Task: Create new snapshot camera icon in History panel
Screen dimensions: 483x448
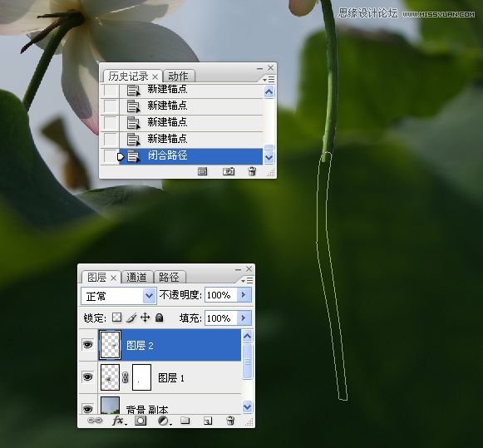Action: (229, 171)
